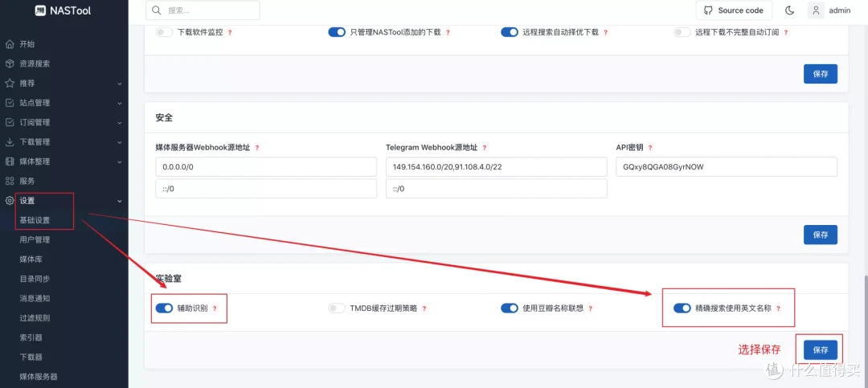
Task: Expand the 媒体整理 chevron
Action: pyautogui.click(x=120, y=162)
